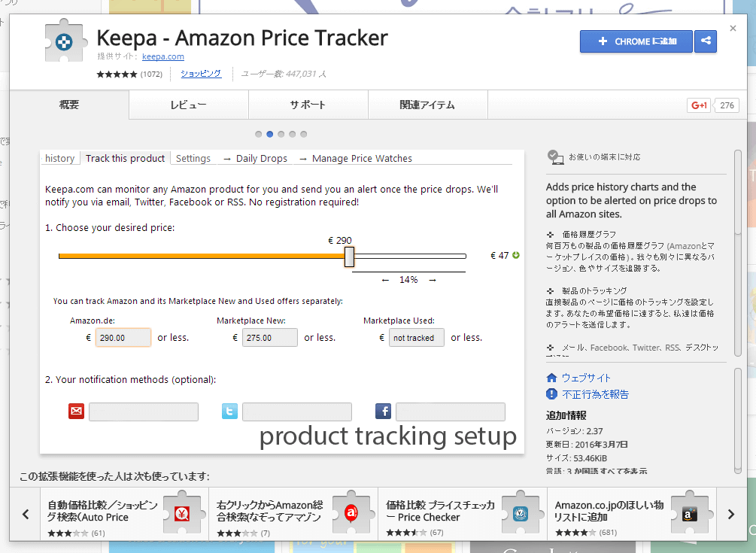Show previous related extensions with left chevron
Image resolution: width=756 pixels, height=553 pixels.
coord(26,514)
